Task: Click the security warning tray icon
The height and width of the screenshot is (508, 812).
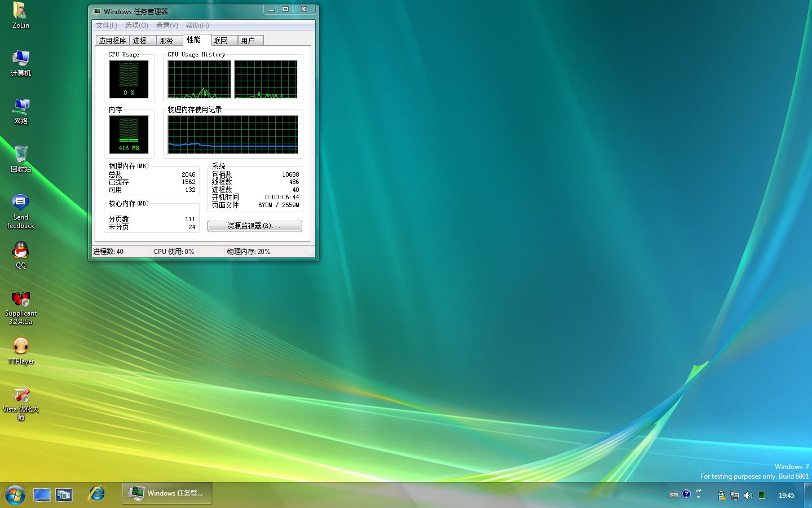Action: pos(721,495)
